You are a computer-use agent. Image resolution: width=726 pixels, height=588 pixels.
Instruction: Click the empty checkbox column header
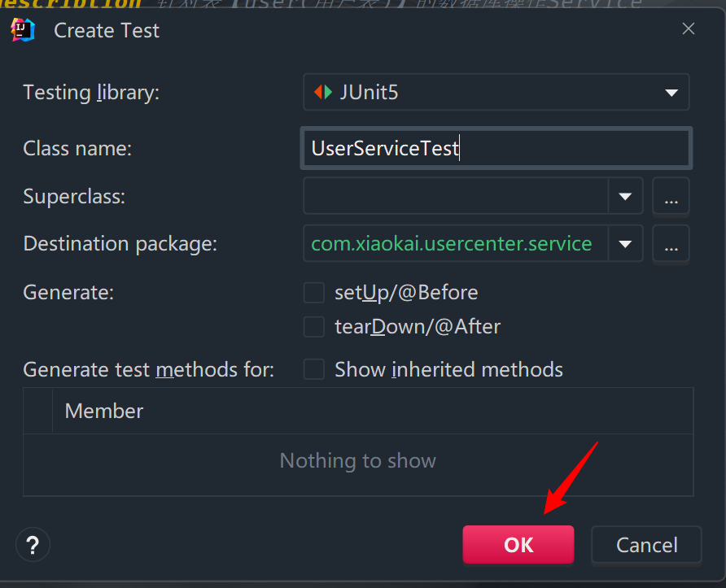click(38, 412)
